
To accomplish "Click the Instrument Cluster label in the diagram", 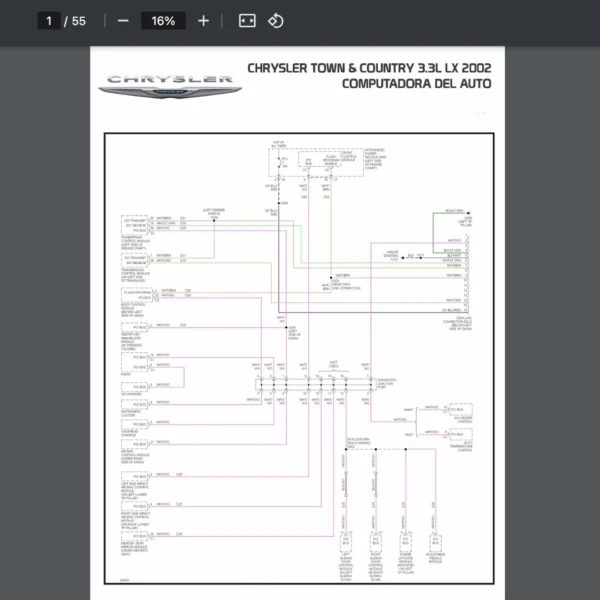I will point(133,411).
